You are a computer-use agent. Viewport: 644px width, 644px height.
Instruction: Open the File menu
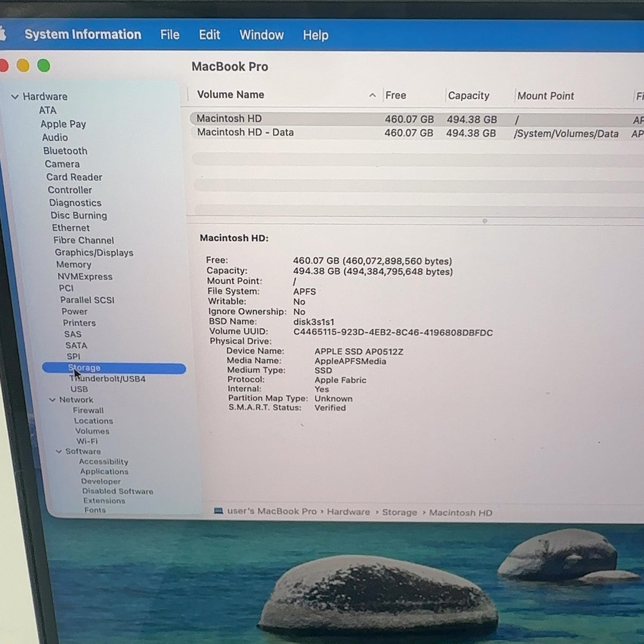click(x=170, y=35)
